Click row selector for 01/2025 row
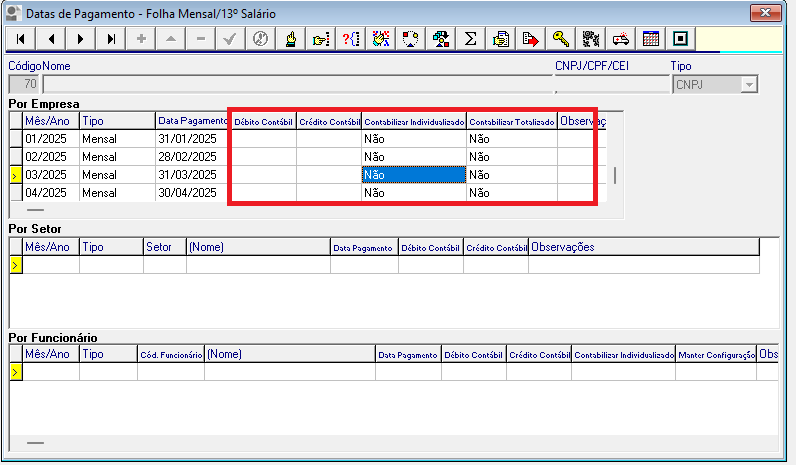The width and height of the screenshot is (796, 465). click(16, 139)
